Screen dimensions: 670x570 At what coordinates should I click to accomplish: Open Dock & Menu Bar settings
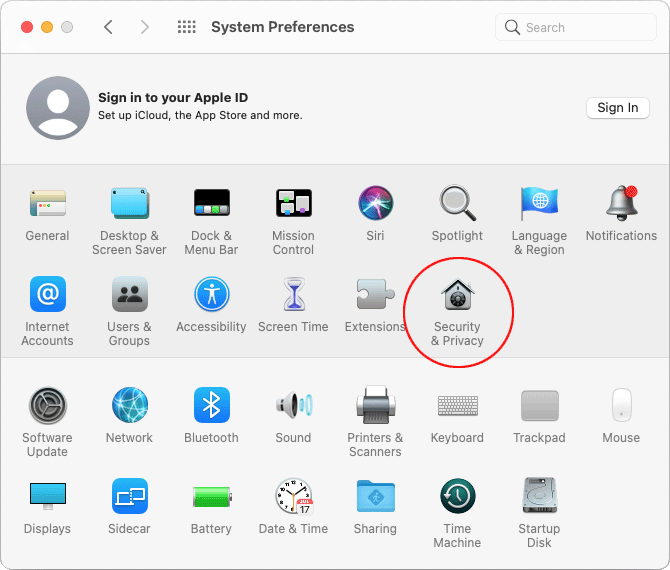pos(212,203)
